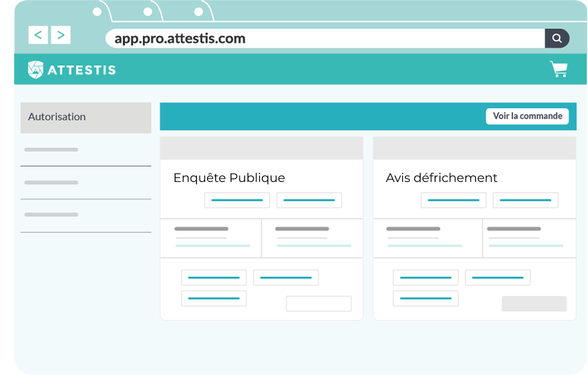
Task: Click the browser forward arrow button
Action: click(60, 35)
